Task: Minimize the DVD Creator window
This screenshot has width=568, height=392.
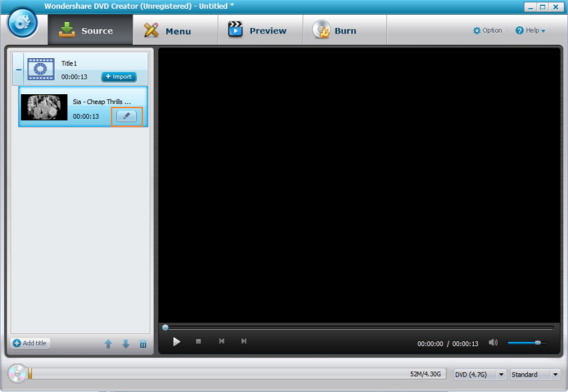Action: coord(531,7)
